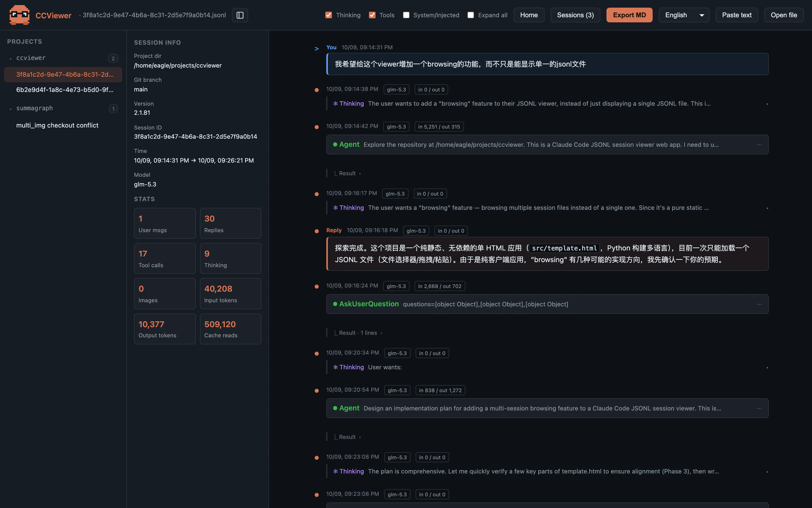Image resolution: width=812 pixels, height=508 pixels.
Task: Click the Export MD button
Action: (x=629, y=15)
